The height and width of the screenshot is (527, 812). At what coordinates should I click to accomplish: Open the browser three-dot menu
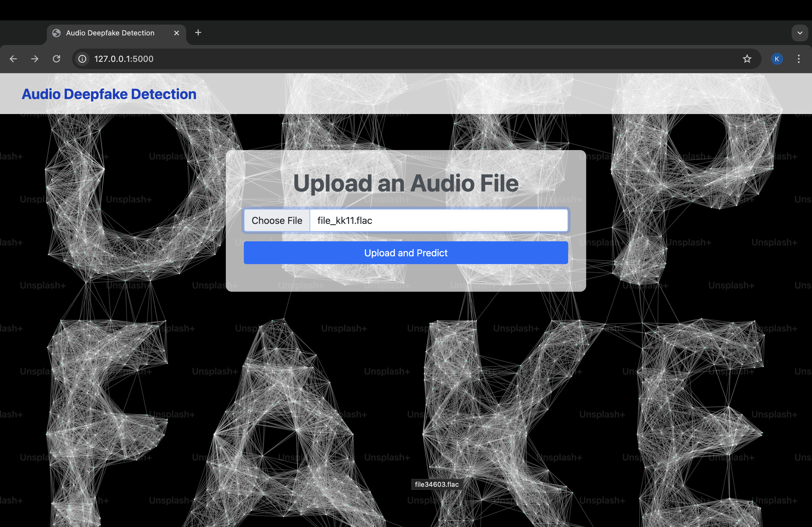[x=799, y=59]
